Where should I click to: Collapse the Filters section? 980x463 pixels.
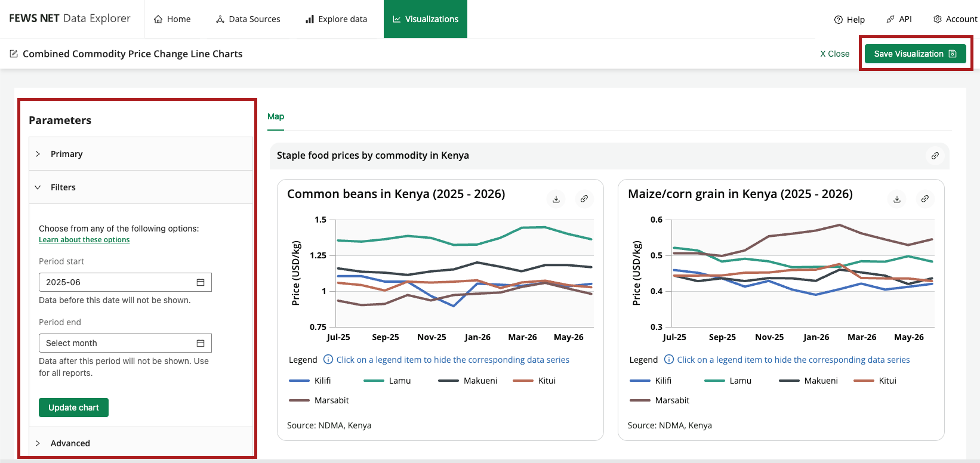141,187
